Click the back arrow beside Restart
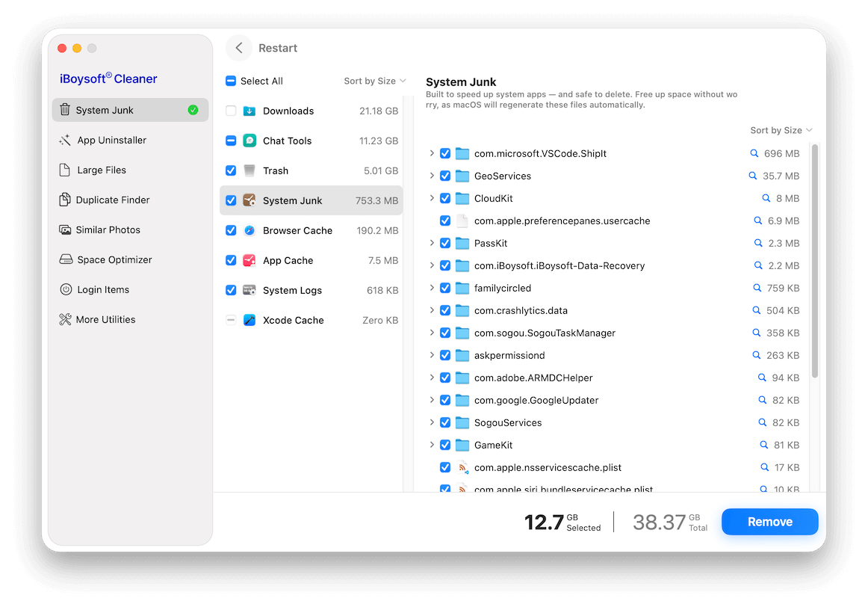868x607 pixels. (238, 48)
